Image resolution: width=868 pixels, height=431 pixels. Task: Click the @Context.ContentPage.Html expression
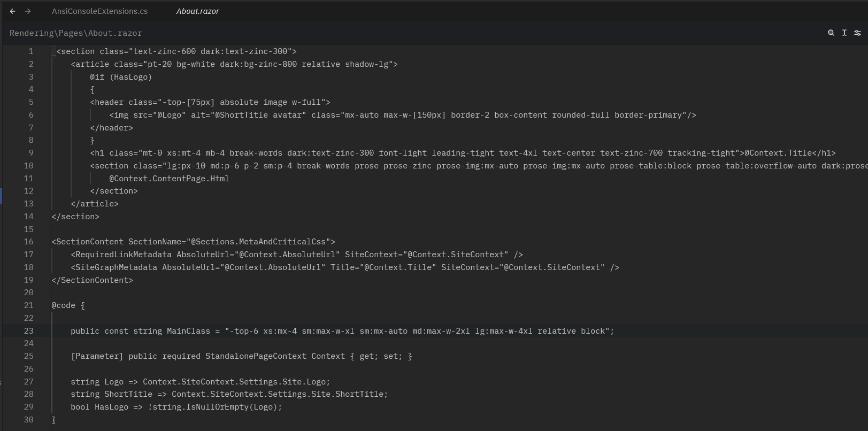pos(169,179)
